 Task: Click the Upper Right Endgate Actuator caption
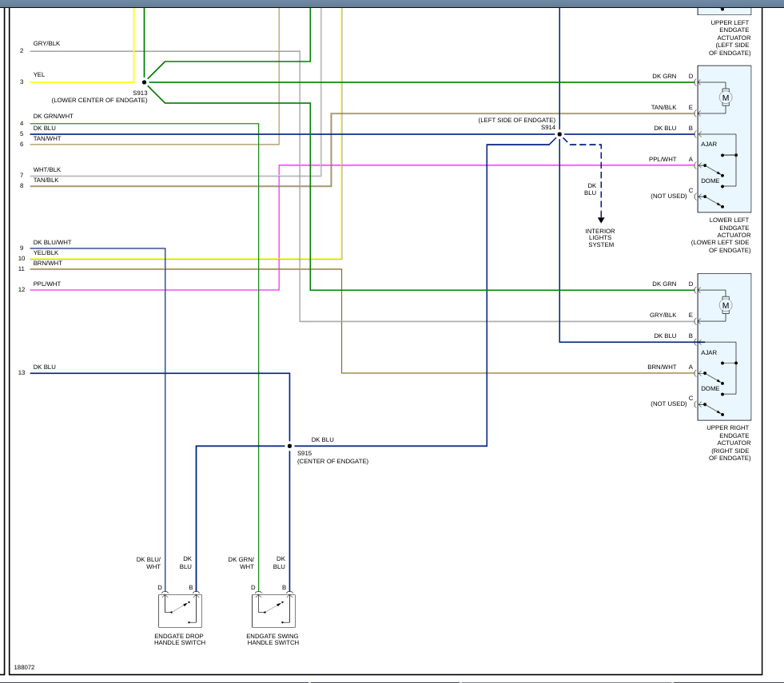point(728,443)
